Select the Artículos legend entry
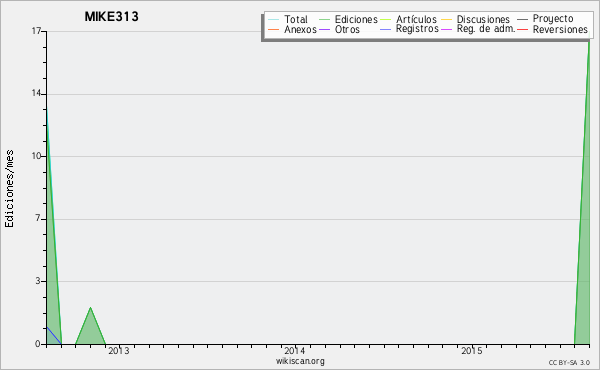 tap(416, 19)
